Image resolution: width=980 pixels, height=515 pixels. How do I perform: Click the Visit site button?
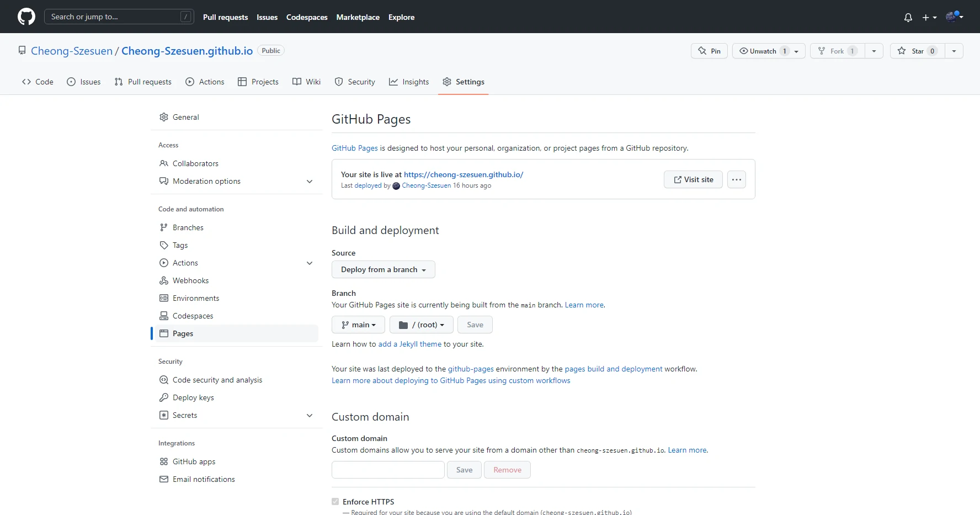693,179
